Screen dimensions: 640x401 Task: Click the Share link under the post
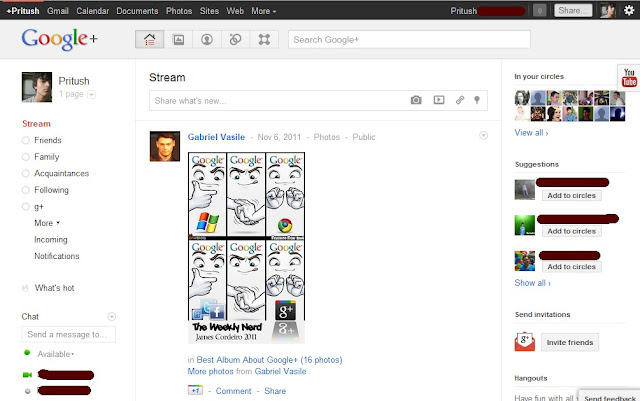(x=275, y=391)
